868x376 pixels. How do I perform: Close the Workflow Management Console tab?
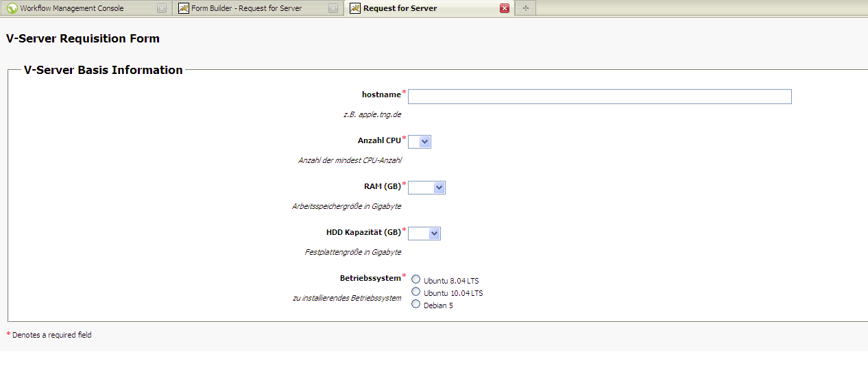tap(162, 8)
